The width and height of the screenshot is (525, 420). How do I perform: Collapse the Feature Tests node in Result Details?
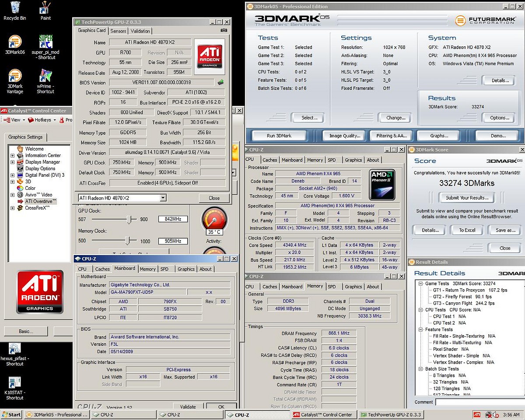click(421, 329)
